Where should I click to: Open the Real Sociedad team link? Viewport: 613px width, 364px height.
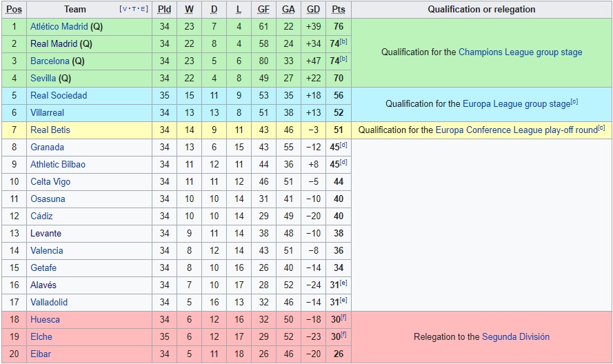click(59, 95)
